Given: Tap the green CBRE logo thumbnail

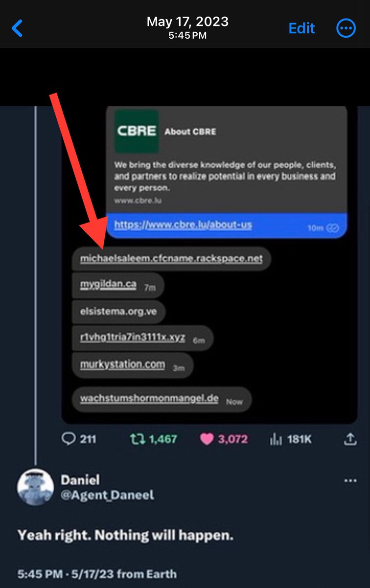Looking at the screenshot, I should tap(137, 130).
